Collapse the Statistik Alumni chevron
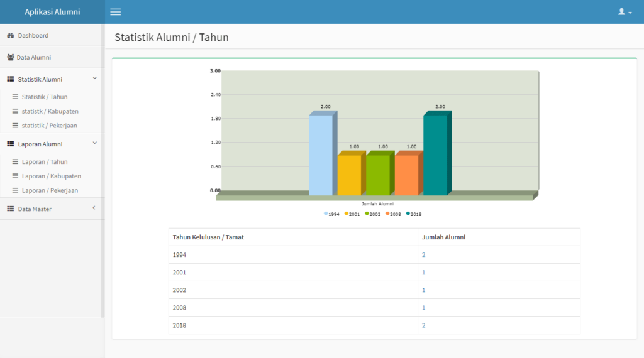 pyautogui.click(x=94, y=78)
